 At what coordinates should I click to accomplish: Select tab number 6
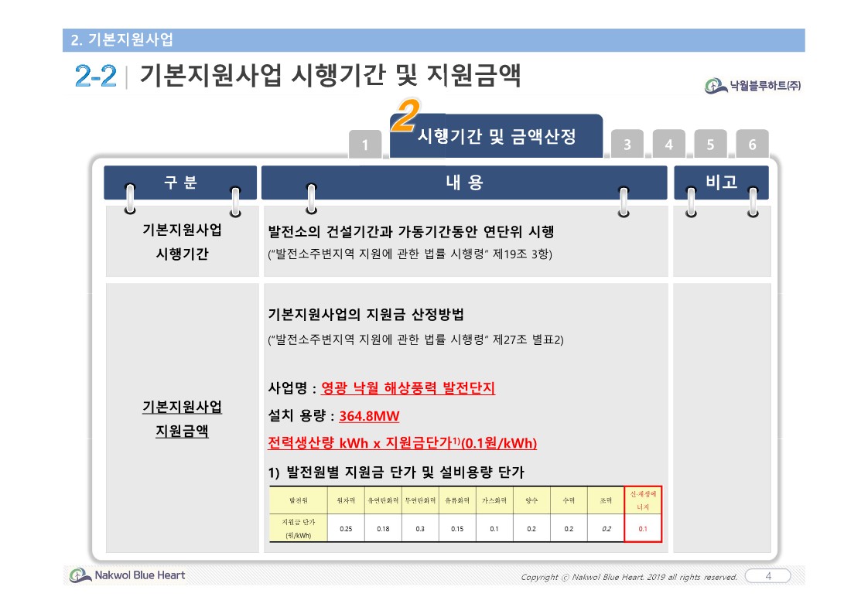click(752, 145)
